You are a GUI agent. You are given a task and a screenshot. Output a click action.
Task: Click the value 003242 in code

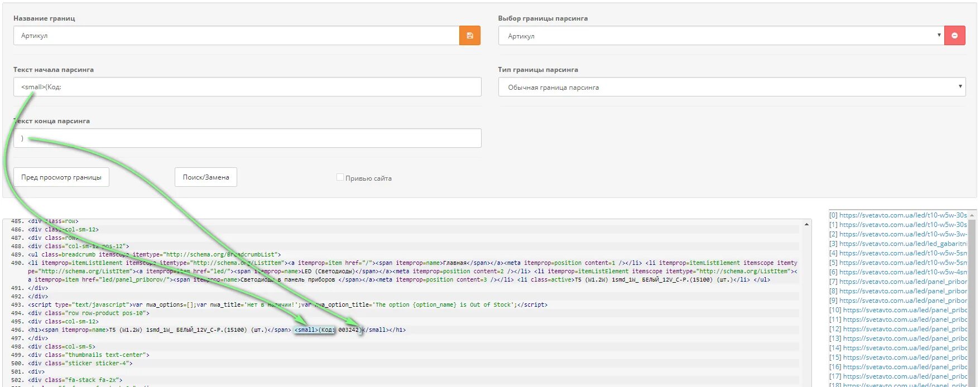348,330
